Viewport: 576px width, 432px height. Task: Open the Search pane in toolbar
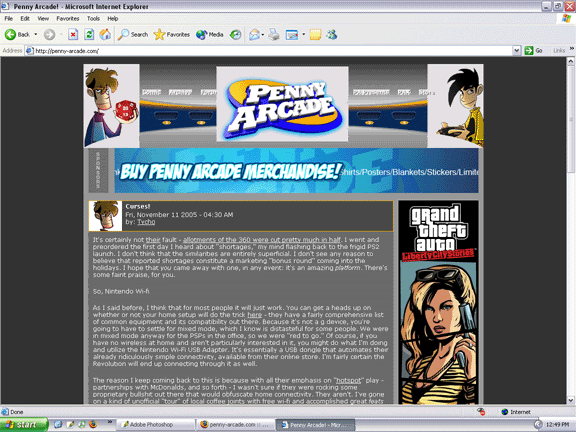(133, 35)
